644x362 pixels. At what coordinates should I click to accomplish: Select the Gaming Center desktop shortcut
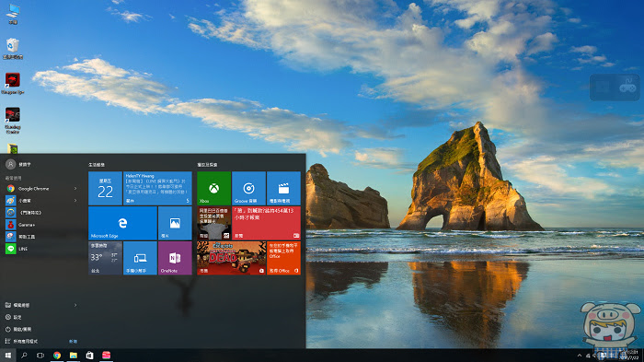[13, 120]
